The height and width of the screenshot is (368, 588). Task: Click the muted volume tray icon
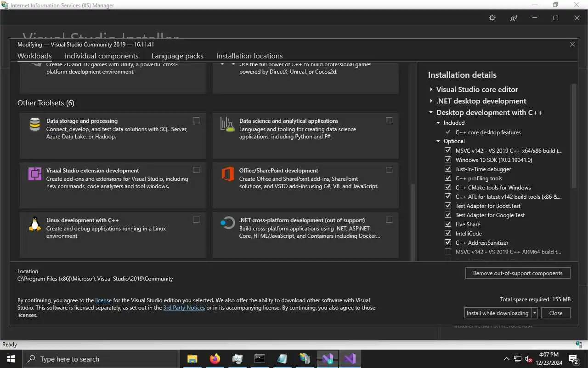point(529,359)
